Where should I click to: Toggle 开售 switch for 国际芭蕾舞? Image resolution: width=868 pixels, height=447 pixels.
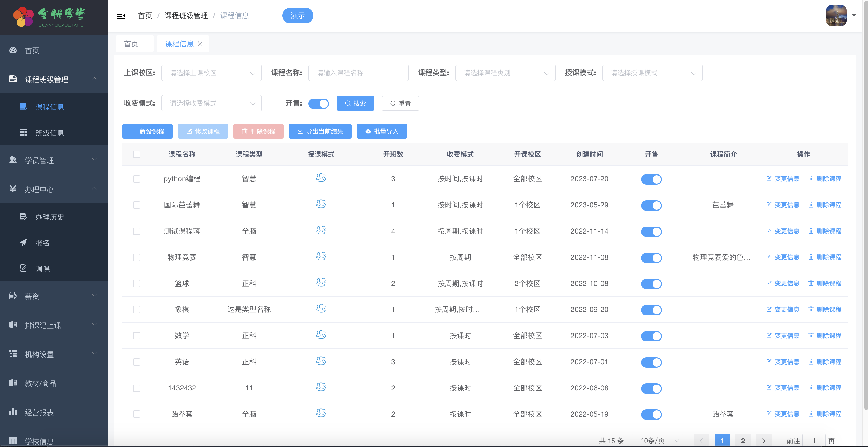tap(651, 205)
